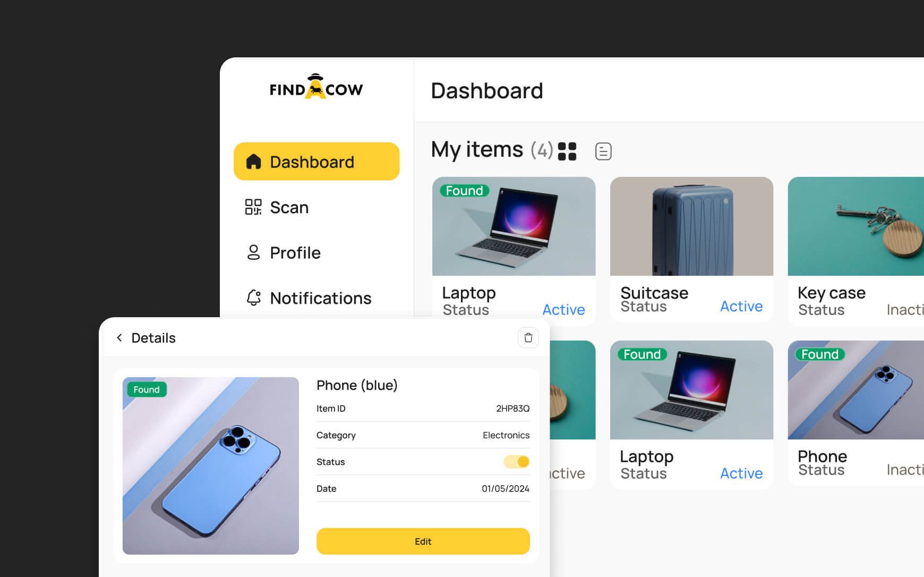924x577 pixels.
Task: Click the yellow Edit button
Action: (x=423, y=541)
